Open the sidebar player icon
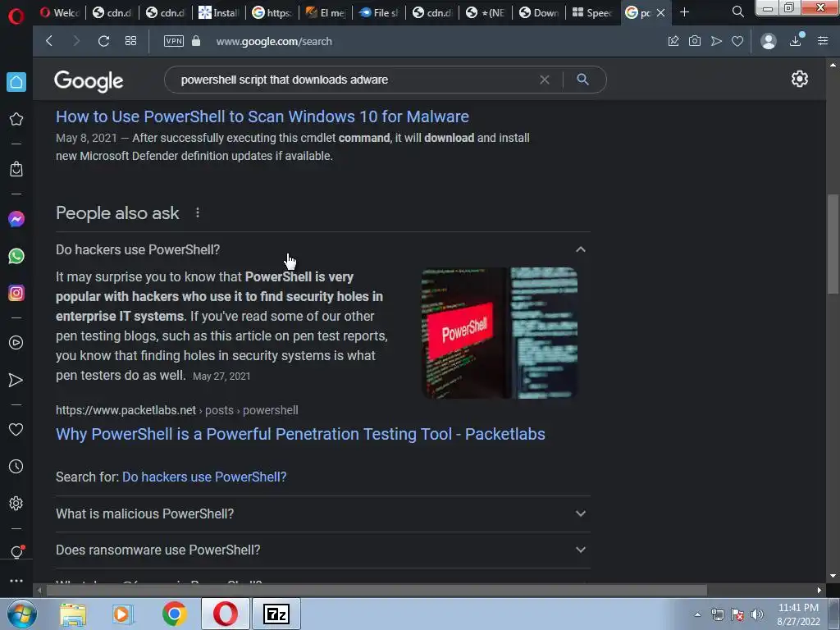The image size is (840, 630). point(16,343)
